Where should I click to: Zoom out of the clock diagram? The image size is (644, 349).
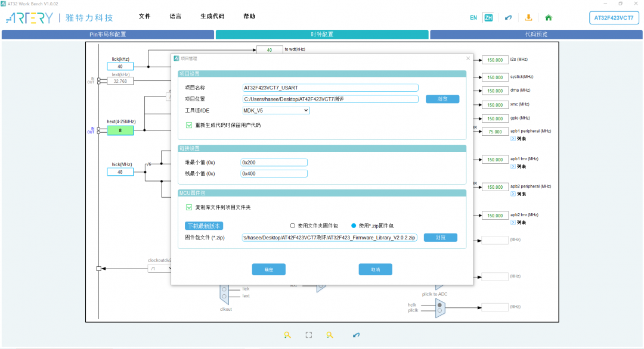coord(330,335)
